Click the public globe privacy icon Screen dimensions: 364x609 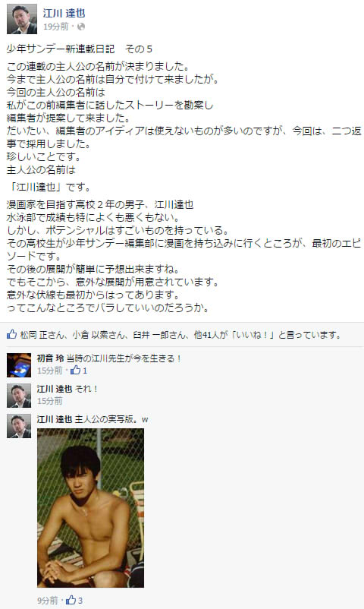coord(81,27)
